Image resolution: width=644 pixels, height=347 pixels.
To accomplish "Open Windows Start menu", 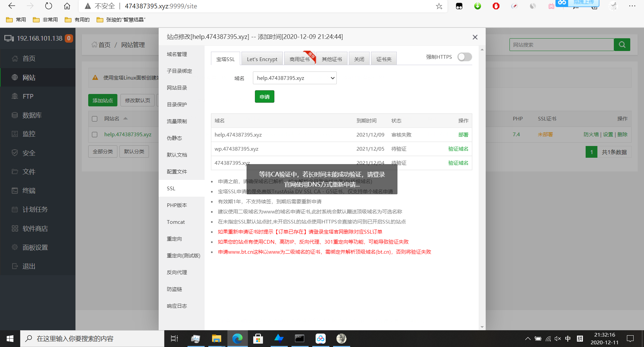I will pos(10,339).
